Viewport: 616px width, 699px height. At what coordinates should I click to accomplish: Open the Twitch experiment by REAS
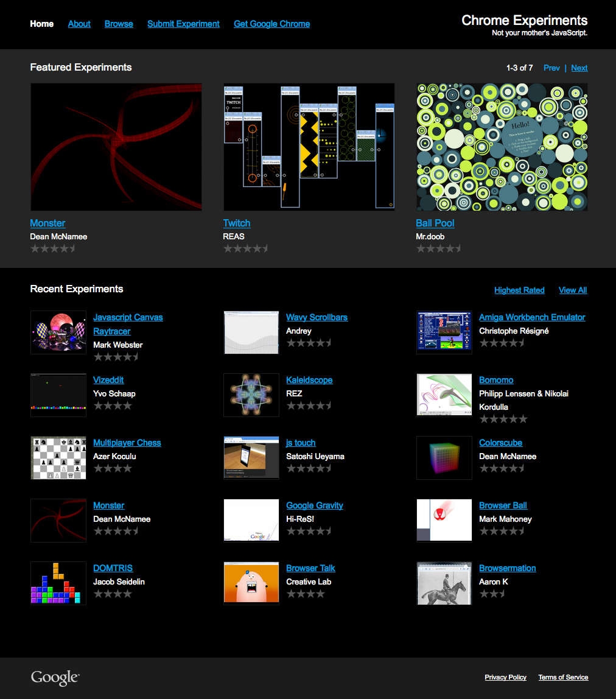[236, 223]
